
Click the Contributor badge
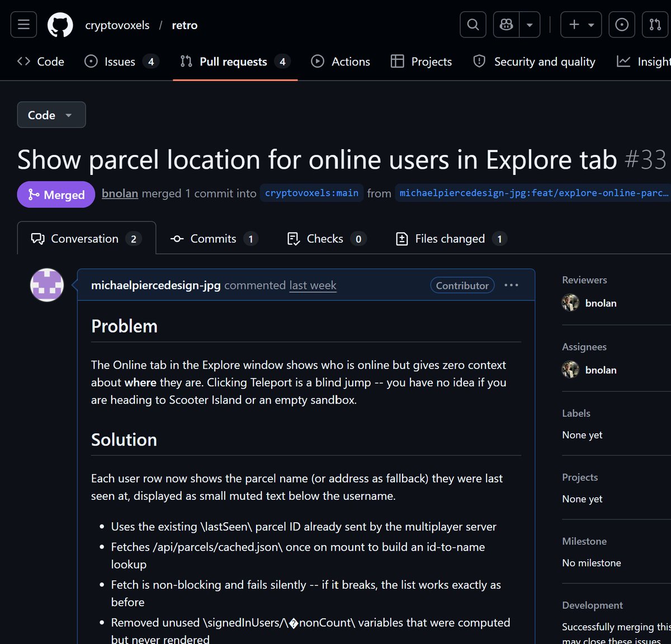pyautogui.click(x=462, y=285)
